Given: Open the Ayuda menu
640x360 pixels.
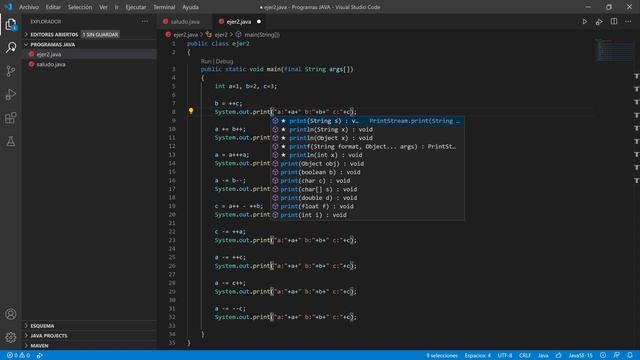Looking at the screenshot, I should tap(190, 7).
